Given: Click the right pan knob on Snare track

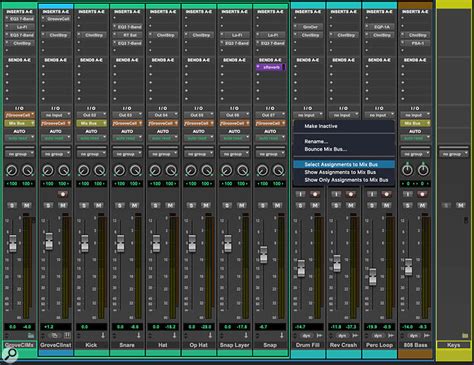Looking at the screenshot, I should 135,170.
